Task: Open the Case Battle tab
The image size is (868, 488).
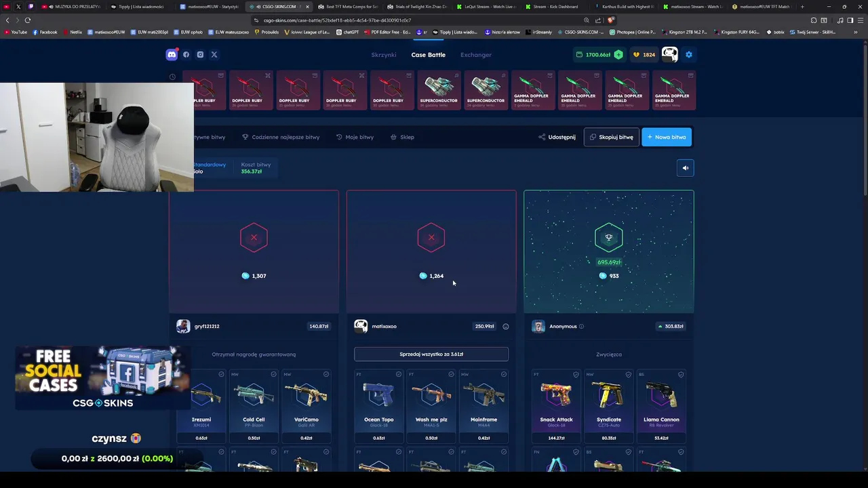Action: [x=428, y=54]
